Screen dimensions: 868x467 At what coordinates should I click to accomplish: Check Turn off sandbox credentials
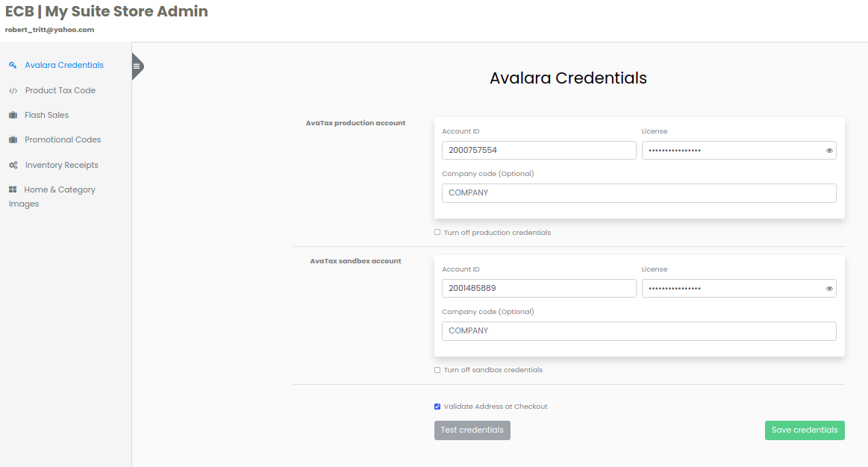coord(437,369)
